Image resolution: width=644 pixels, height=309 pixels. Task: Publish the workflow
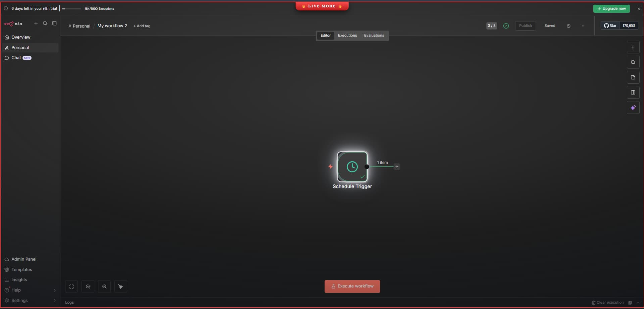tap(525, 26)
